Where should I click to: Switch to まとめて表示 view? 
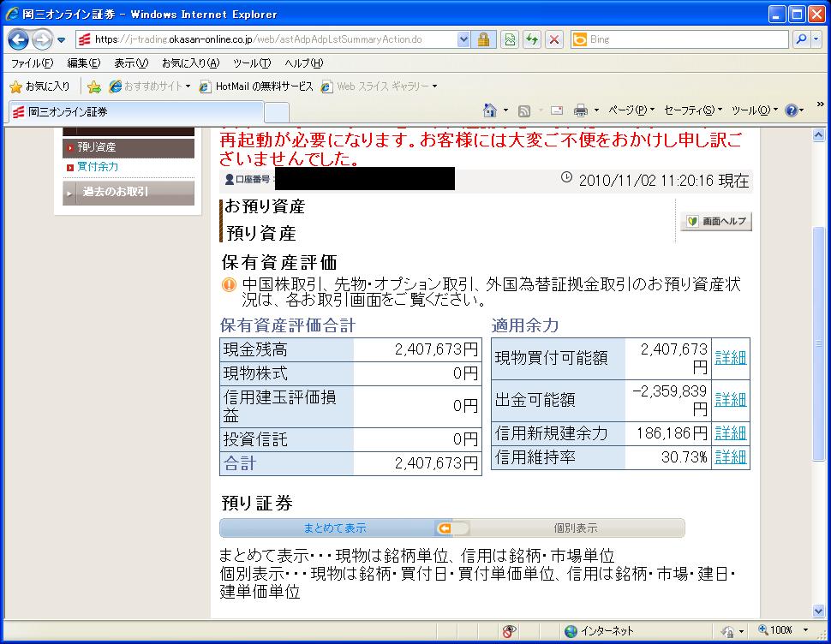pyautogui.click(x=335, y=528)
